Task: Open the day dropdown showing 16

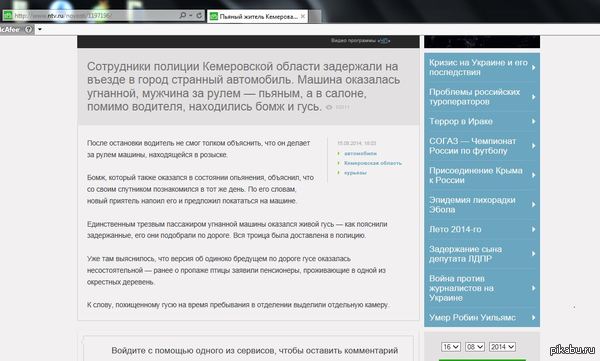Action: click(450, 347)
